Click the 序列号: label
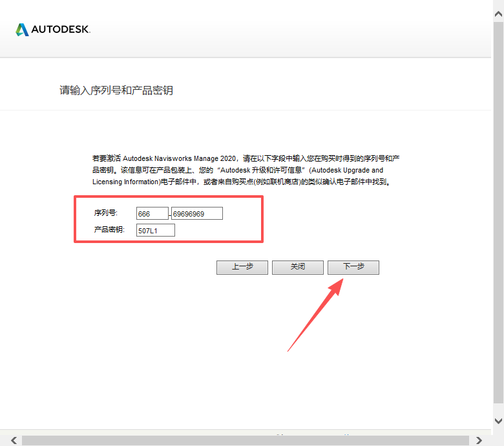The width and height of the screenshot is (504, 446). [x=106, y=213]
